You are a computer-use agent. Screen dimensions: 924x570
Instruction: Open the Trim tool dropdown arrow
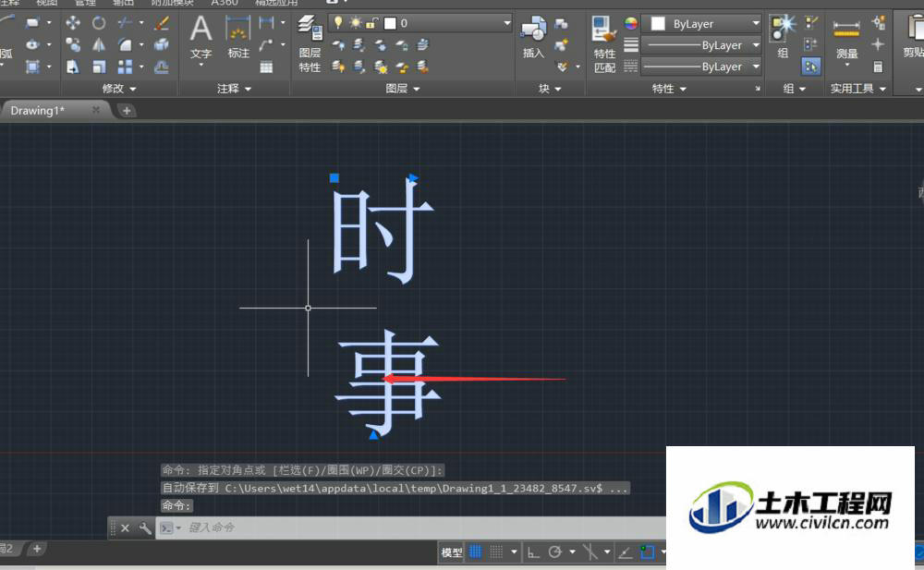tap(141, 23)
